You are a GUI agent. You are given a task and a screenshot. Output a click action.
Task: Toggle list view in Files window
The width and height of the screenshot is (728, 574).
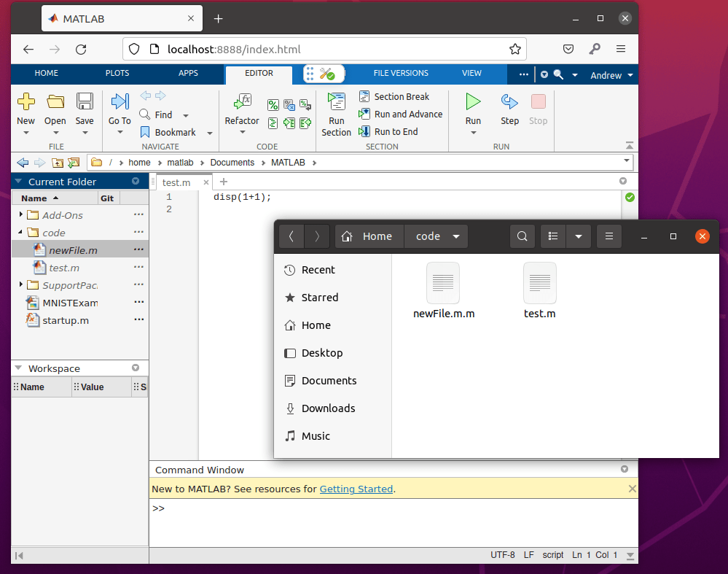pyautogui.click(x=553, y=236)
